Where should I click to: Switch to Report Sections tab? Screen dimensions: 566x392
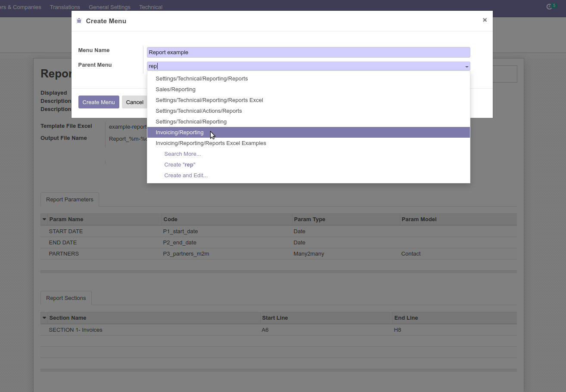[66, 298]
